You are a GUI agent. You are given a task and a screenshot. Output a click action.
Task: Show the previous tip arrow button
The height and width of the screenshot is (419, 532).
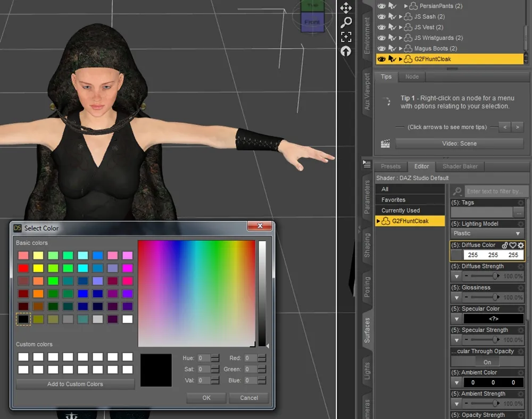pos(505,127)
